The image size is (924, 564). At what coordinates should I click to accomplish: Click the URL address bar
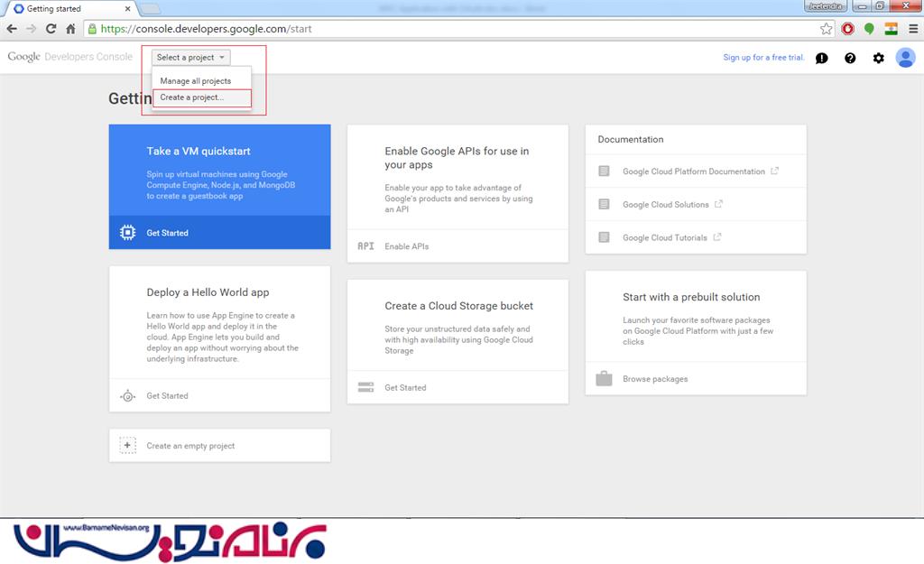pyautogui.click(x=451, y=29)
